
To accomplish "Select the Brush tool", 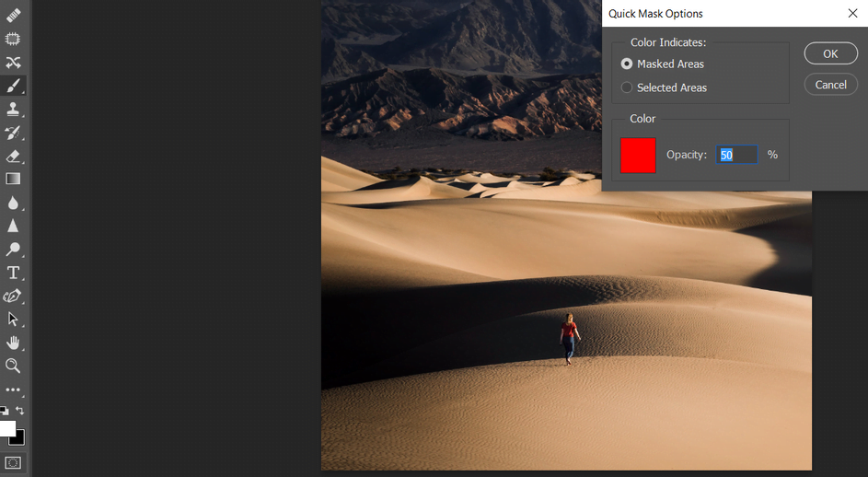I will pos(13,86).
